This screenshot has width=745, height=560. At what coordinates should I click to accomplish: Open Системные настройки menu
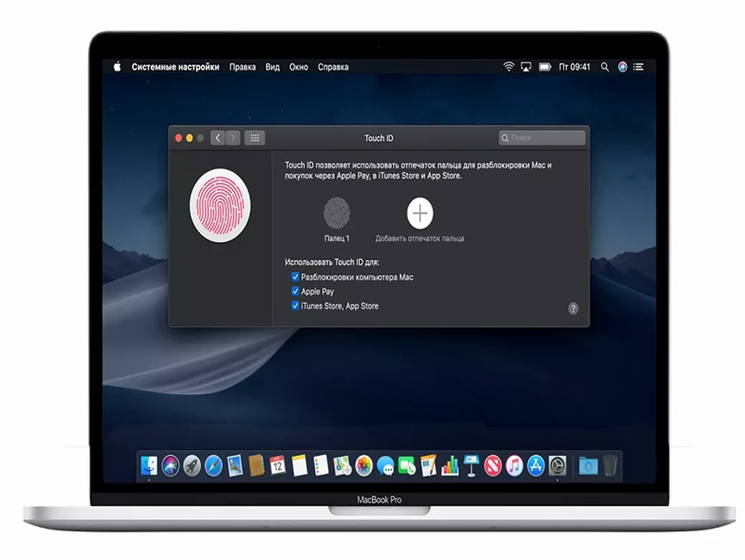[x=175, y=67]
